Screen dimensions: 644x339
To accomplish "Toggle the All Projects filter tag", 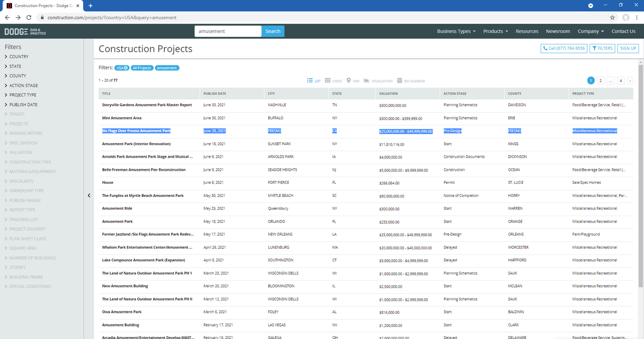I will [142, 68].
